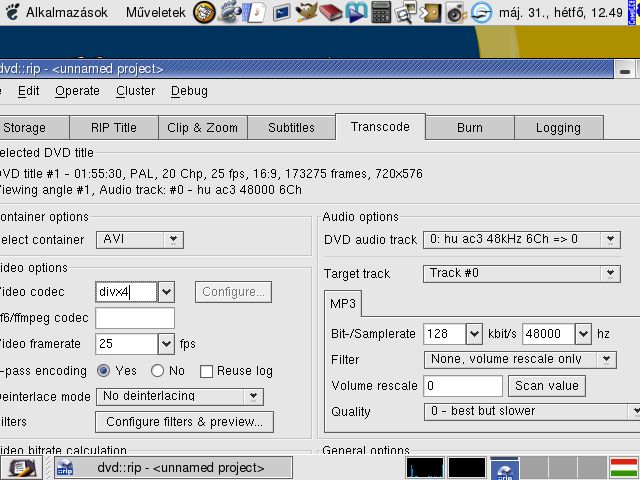Open the Deinterlace mode dropdown
This screenshot has height=480, width=640.
pyautogui.click(x=179, y=396)
